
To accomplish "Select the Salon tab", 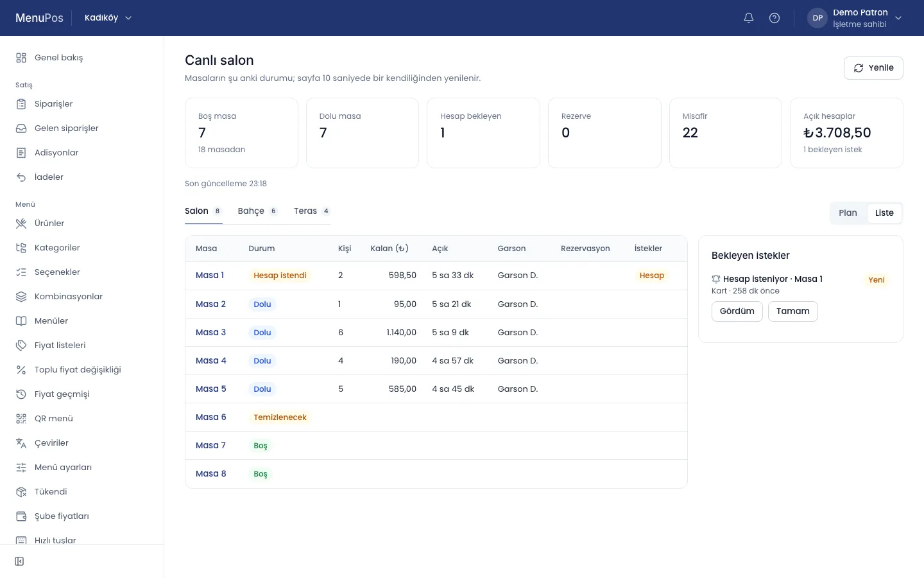I will click(x=203, y=211).
